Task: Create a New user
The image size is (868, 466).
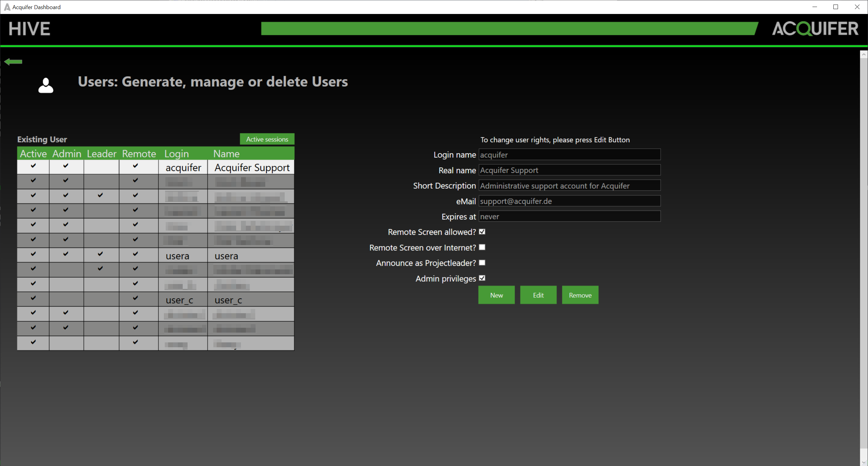Action: pyautogui.click(x=496, y=295)
